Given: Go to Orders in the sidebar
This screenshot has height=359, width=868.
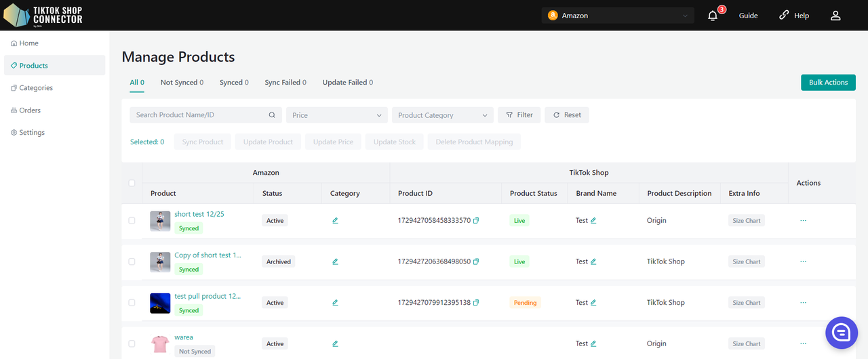Looking at the screenshot, I should pyautogui.click(x=30, y=110).
